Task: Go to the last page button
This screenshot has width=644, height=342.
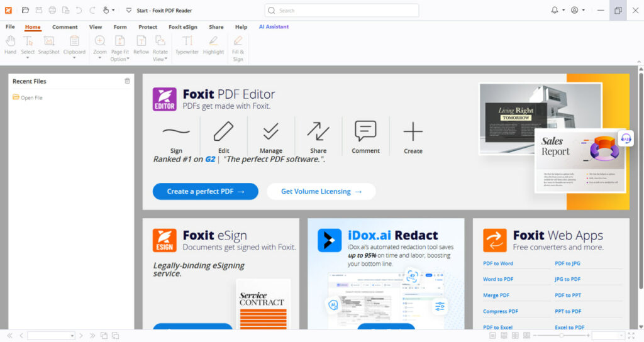Action: 92,336
